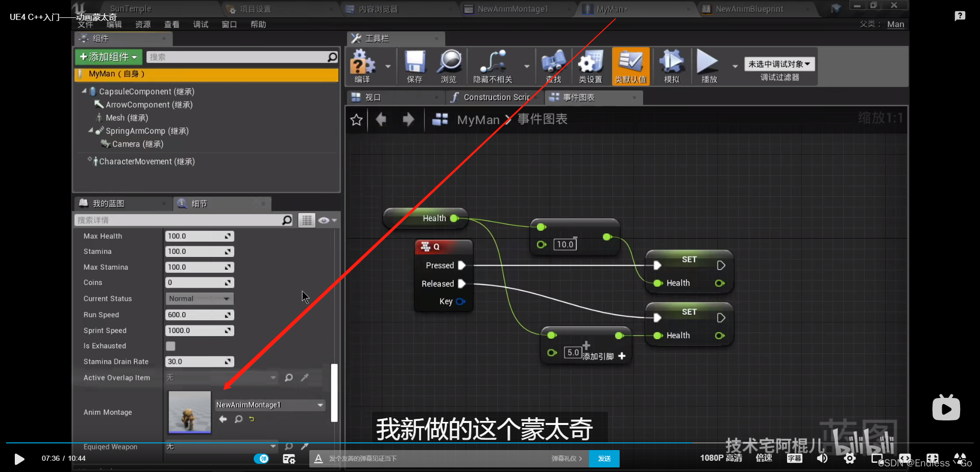980x472 pixels.
Task: Open the Current Status Normal dropdown
Action: 200,298
